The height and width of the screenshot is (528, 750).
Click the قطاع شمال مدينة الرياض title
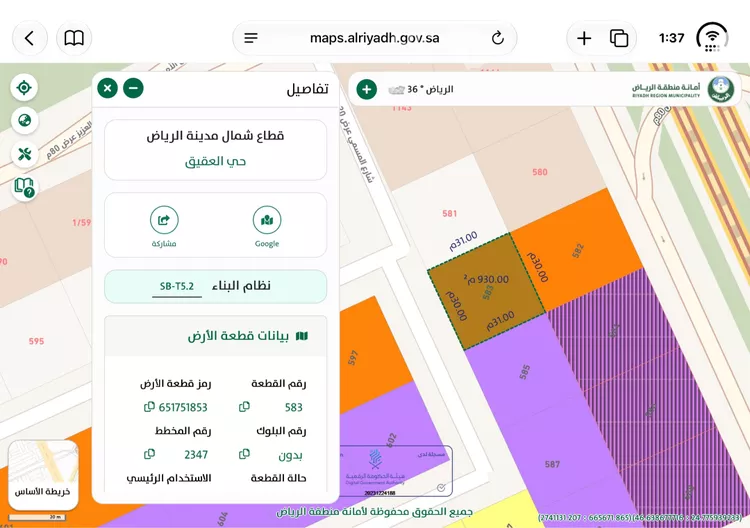click(215, 136)
